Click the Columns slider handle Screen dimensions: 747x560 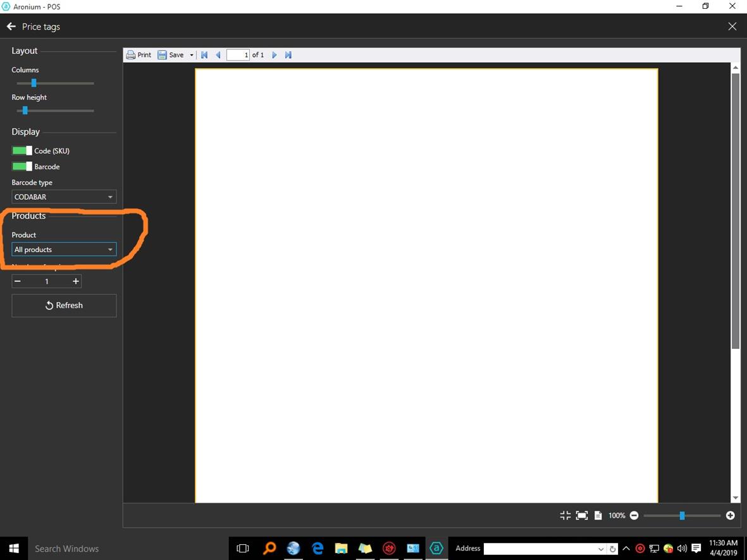tap(34, 83)
